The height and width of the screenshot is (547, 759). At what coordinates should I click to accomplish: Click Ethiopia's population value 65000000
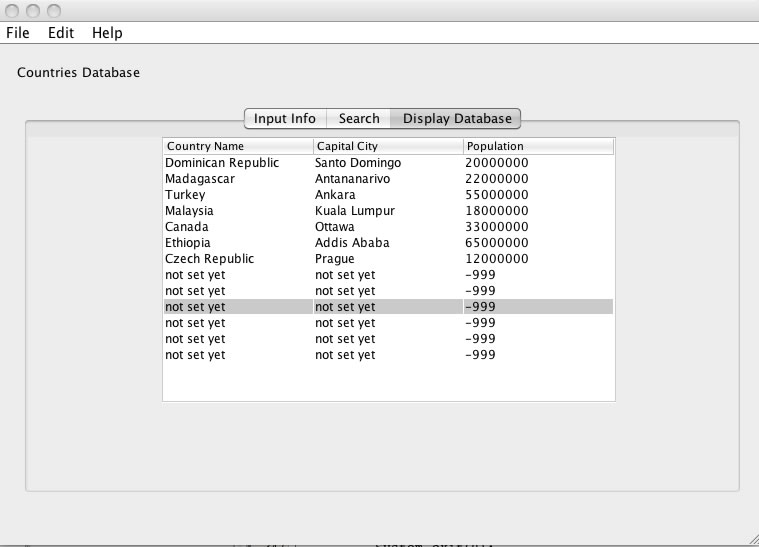tap(497, 242)
